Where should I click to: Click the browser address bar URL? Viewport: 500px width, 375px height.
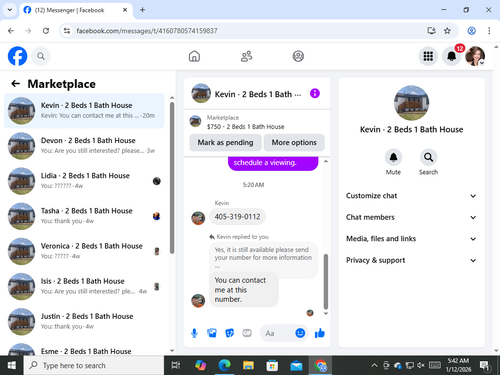(x=147, y=31)
